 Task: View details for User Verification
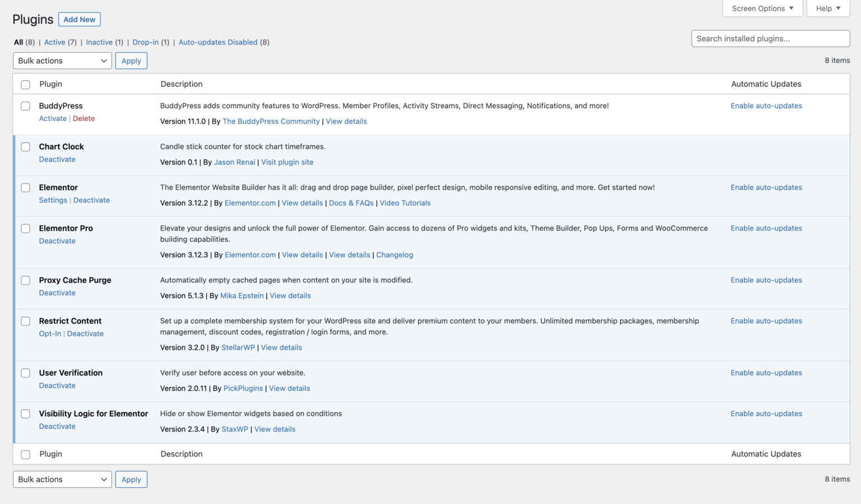(290, 388)
